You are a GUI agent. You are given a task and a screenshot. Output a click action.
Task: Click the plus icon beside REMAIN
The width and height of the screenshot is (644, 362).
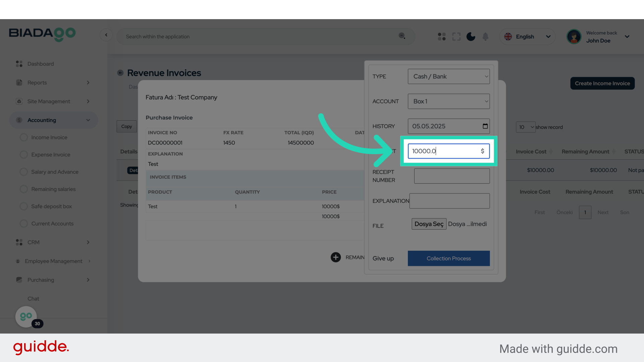click(336, 257)
